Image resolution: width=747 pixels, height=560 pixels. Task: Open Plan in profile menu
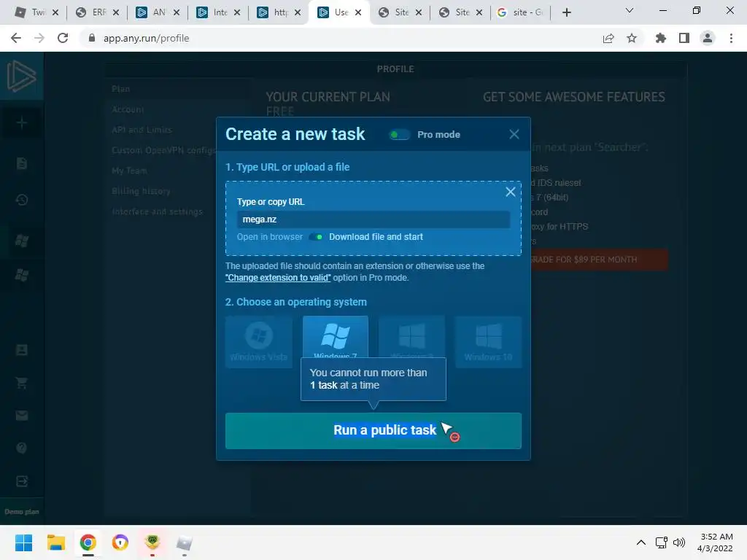[x=121, y=89]
